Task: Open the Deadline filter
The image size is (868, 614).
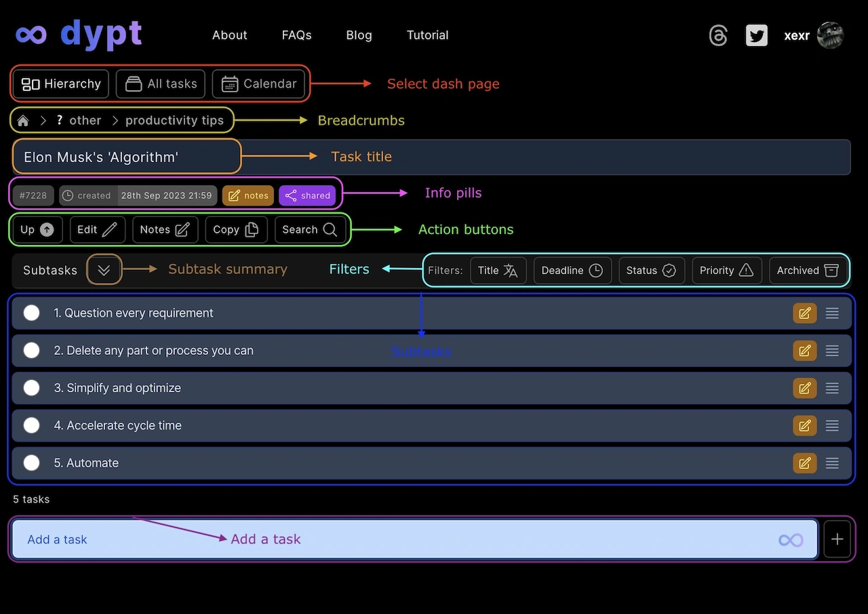Action: pos(572,270)
